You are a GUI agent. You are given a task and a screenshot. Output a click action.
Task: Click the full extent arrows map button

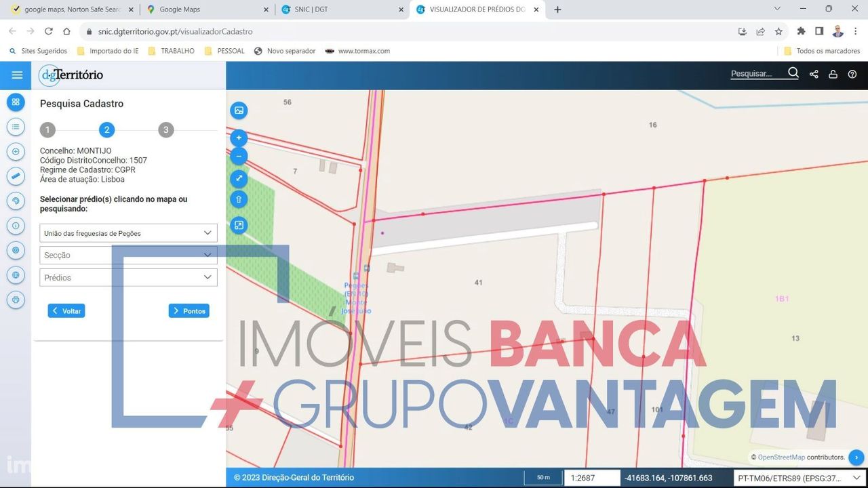coord(239,179)
